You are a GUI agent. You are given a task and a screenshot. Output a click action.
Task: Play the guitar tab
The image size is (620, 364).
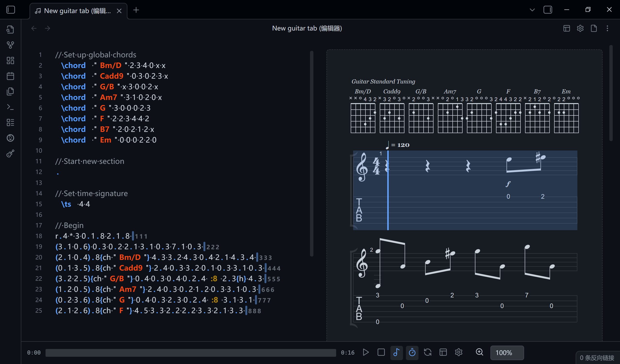tap(366, 352)
